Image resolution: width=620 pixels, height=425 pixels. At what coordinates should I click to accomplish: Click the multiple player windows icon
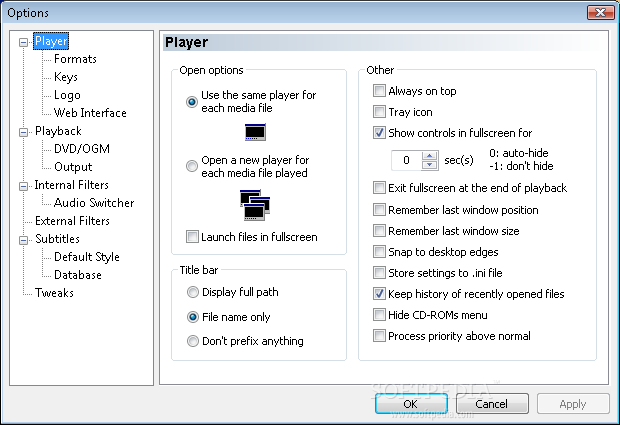(255, 205)
